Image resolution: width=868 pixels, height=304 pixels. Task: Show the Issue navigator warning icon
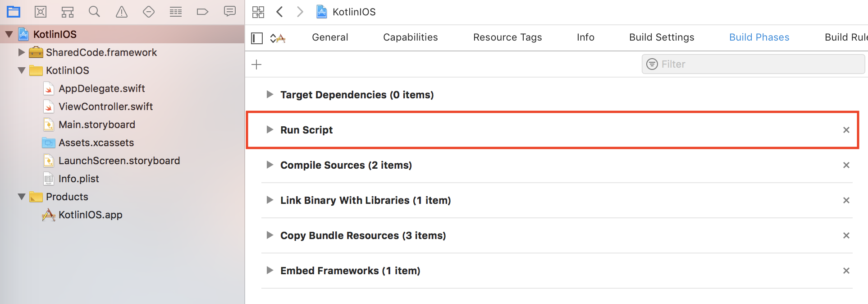(122, 12)
